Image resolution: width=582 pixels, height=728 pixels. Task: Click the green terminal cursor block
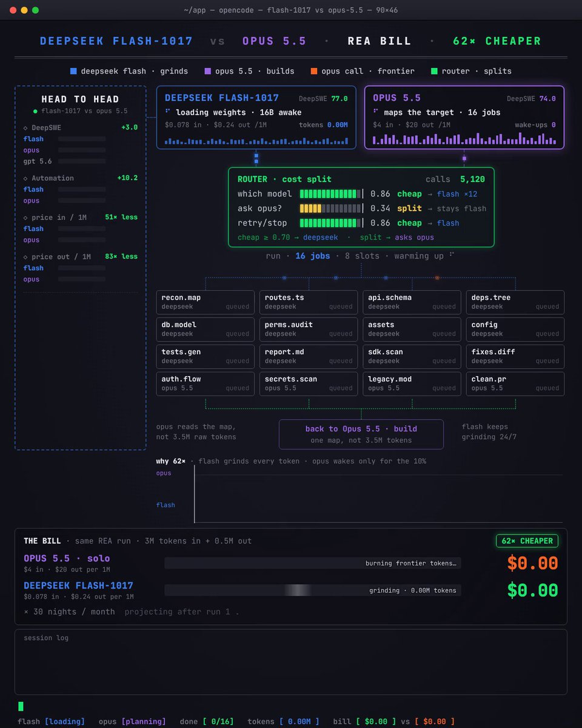21,706
